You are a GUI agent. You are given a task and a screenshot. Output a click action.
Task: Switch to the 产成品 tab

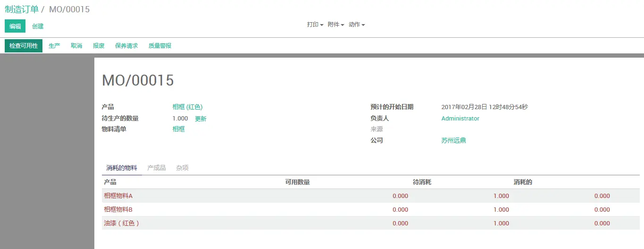pyautogui.click(x=156, y=168)
